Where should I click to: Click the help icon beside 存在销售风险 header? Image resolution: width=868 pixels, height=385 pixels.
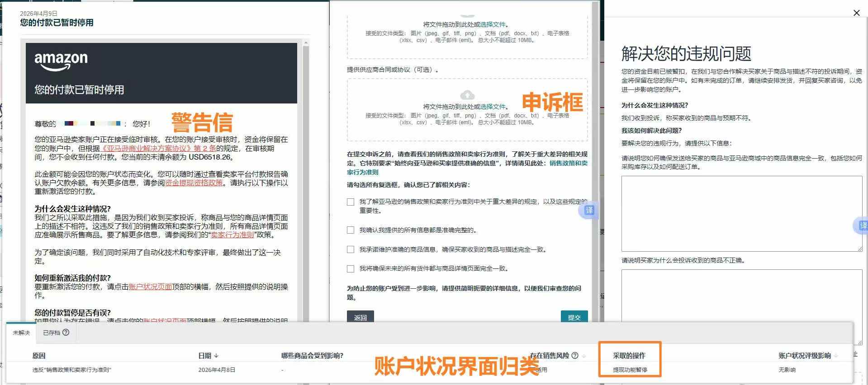[x=575, y=356]
